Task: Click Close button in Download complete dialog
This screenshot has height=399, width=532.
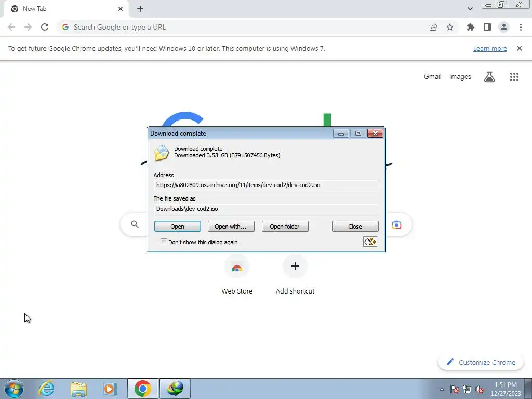Action: (x=355, y=227)
